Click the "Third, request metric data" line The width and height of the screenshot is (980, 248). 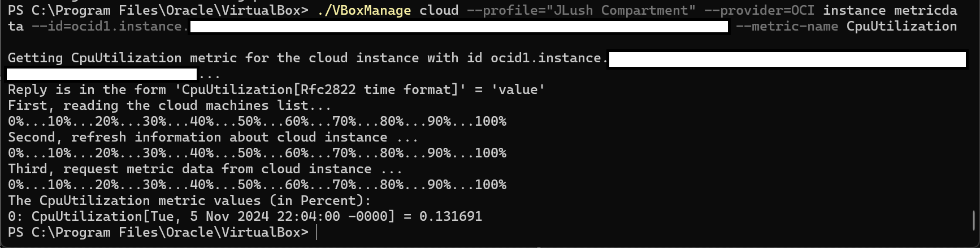coord(205,169)
